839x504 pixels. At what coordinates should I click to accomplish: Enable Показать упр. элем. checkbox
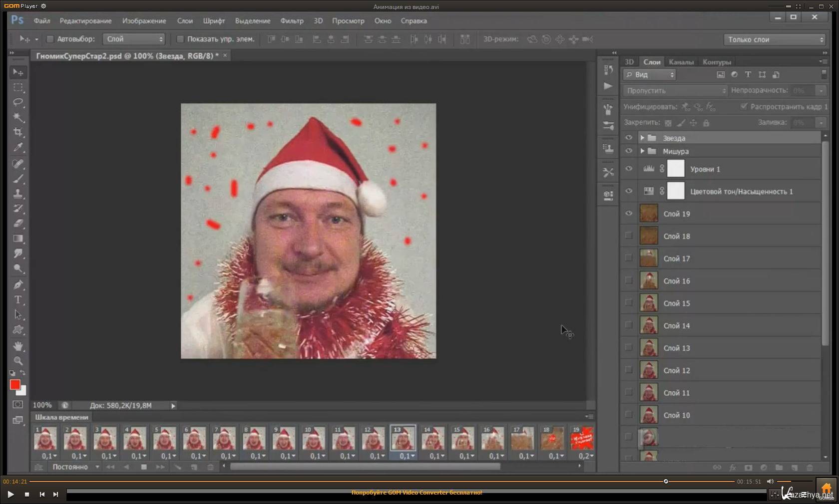180,39
